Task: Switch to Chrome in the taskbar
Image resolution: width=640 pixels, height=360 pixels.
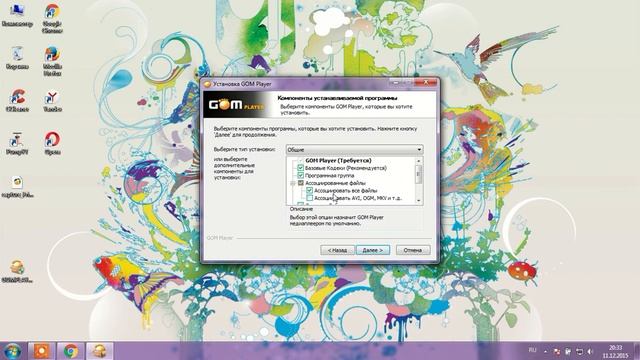Action: coord(71,351)
